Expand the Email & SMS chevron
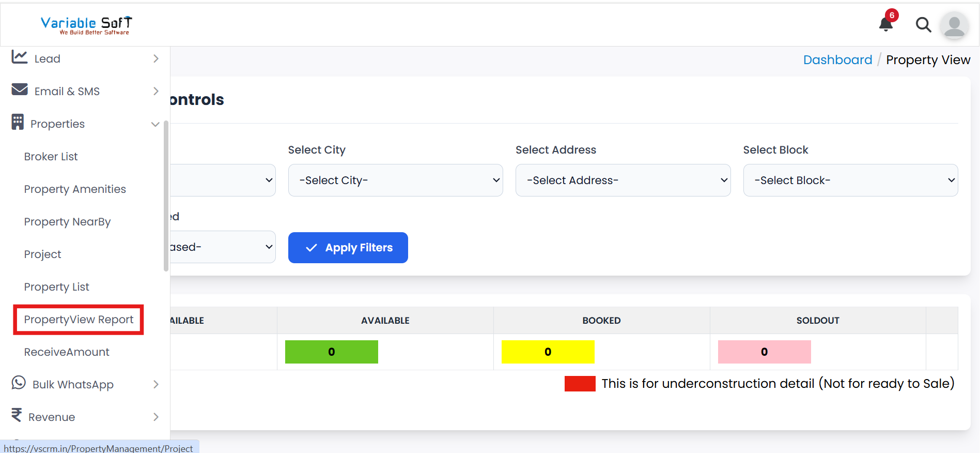 156,91
